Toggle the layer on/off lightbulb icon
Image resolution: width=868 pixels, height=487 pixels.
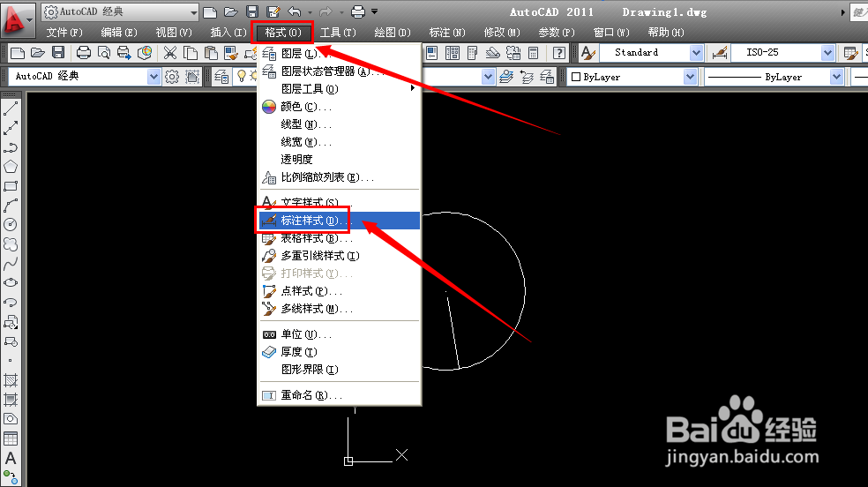point(242,77)
